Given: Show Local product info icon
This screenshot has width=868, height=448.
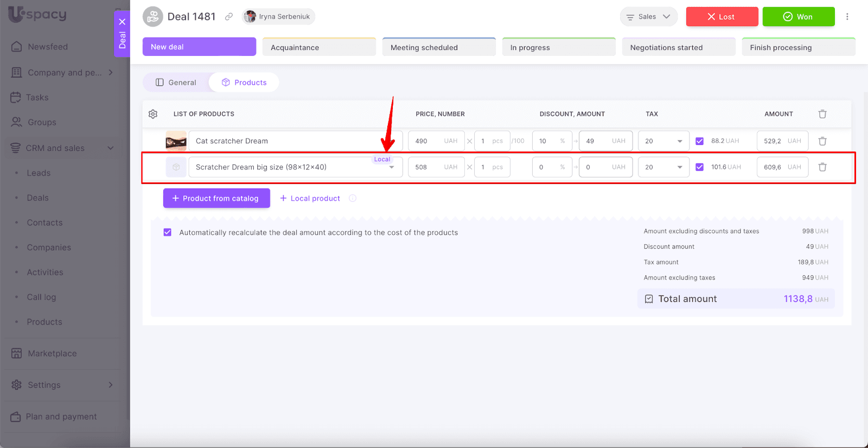Looking at the screenshot, I should [x=353, y=198].
